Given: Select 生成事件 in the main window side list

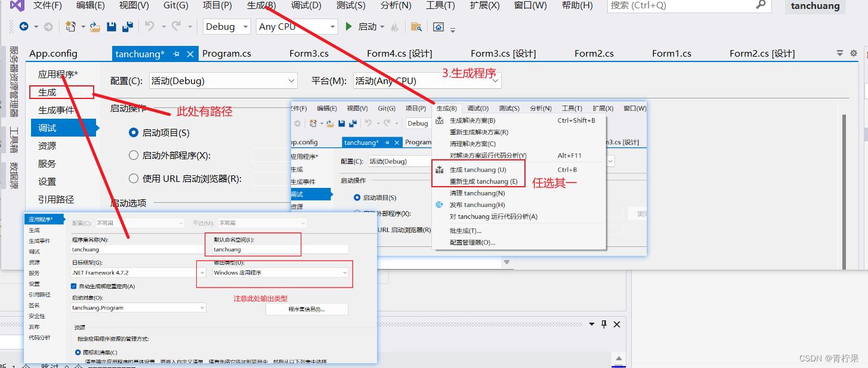Looking at the screenshot, I should [x=56, y=110].
